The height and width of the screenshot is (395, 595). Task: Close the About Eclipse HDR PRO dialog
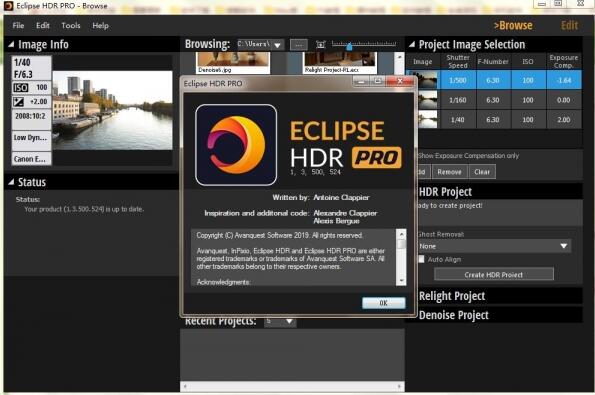point(400,81)
